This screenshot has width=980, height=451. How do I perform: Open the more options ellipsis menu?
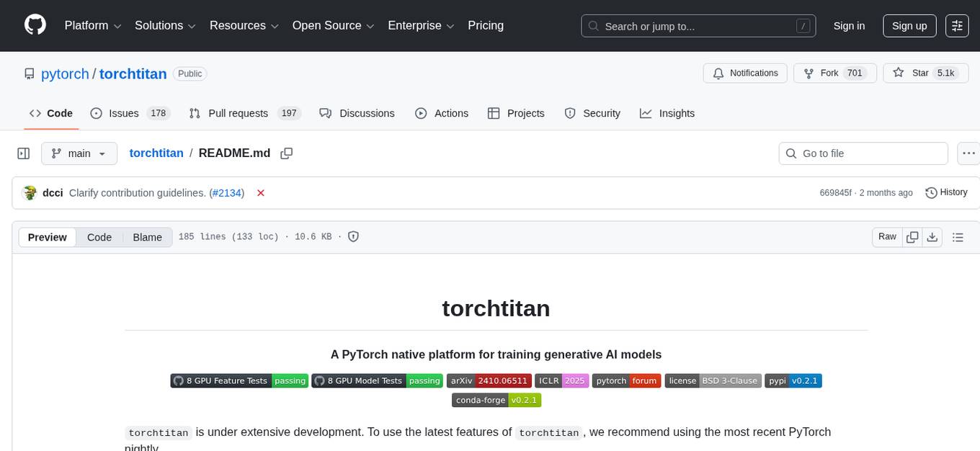968,153
